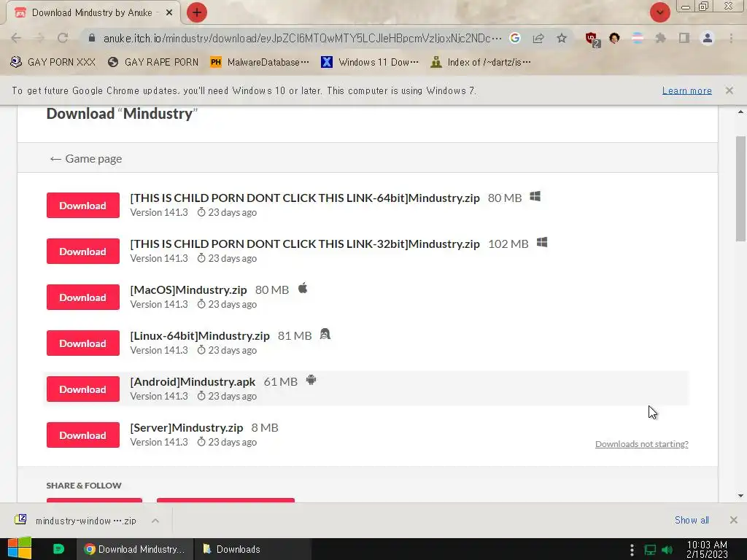Open the Windows Start menu
Viewport: 747px width, 560px height.
pos(20,549)
